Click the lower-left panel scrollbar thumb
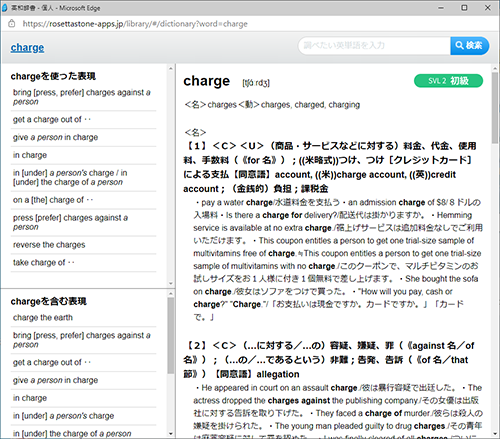500x439 pixels. click(x=171, y=335)
